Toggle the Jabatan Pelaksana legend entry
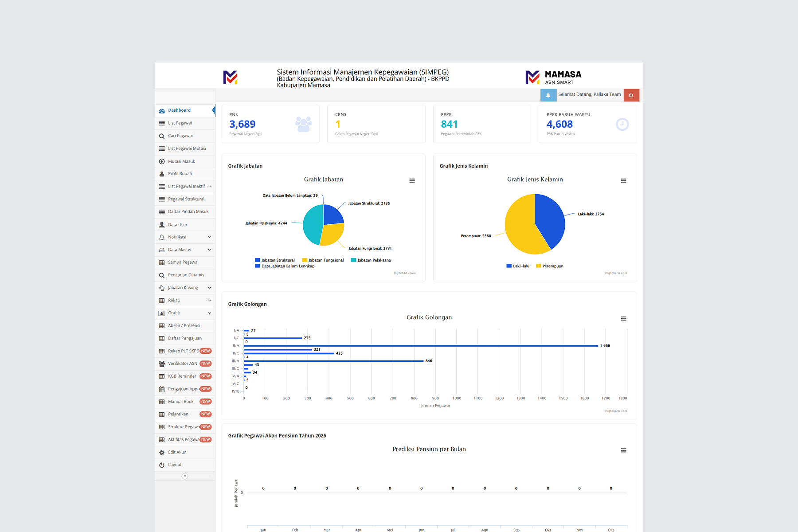The image size is (798, 532). coord(371,260)
